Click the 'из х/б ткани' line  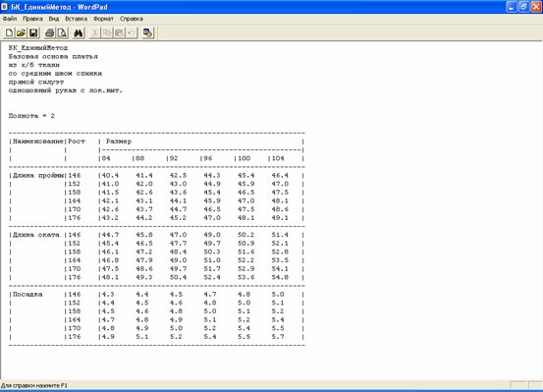coord(34,65)
